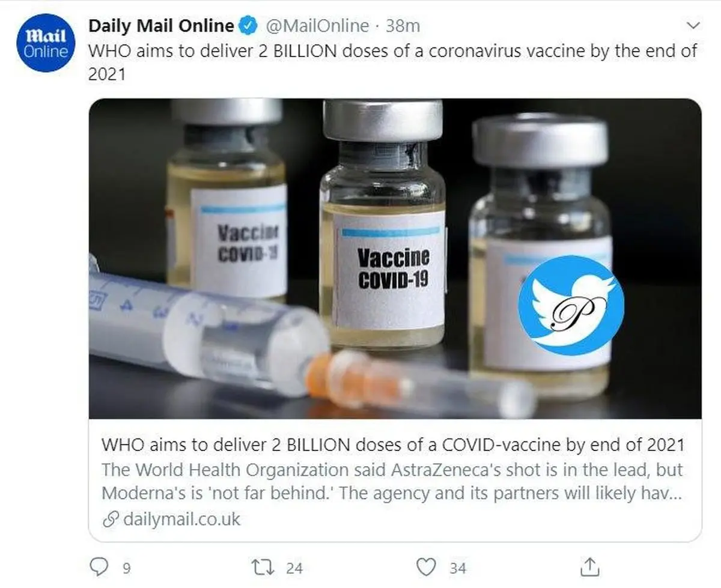721x588 pixels.
Task: Click the dailymail.co.uk domain text
Action: pyautogui.click(x=181, y=520)
